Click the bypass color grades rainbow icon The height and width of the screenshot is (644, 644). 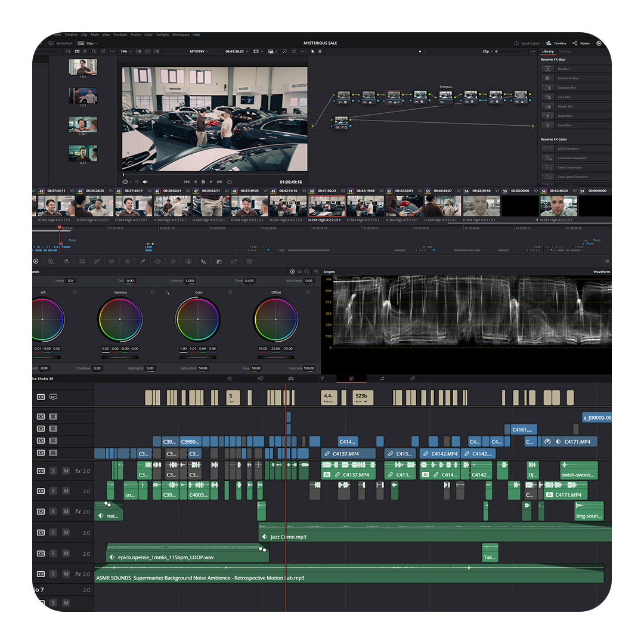coord(284,51)
